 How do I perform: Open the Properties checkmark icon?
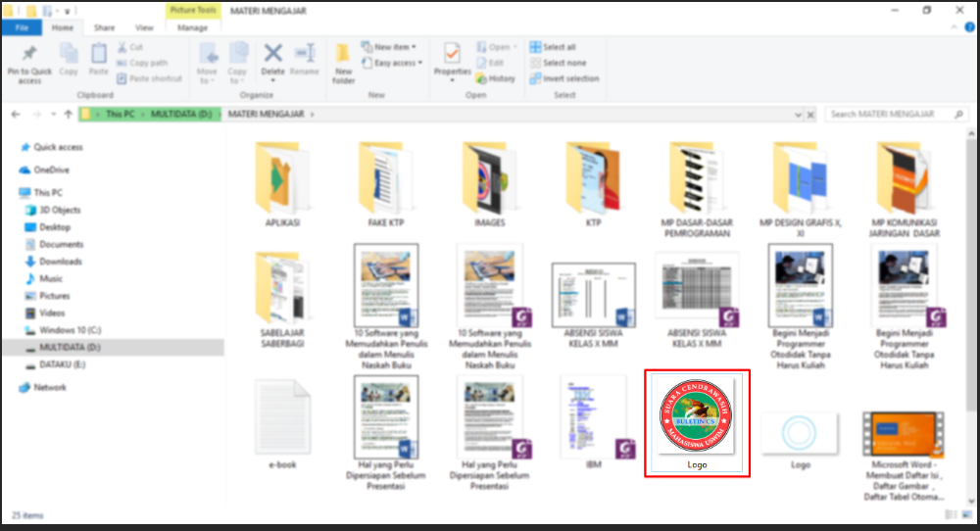click(x=452, y=54)
